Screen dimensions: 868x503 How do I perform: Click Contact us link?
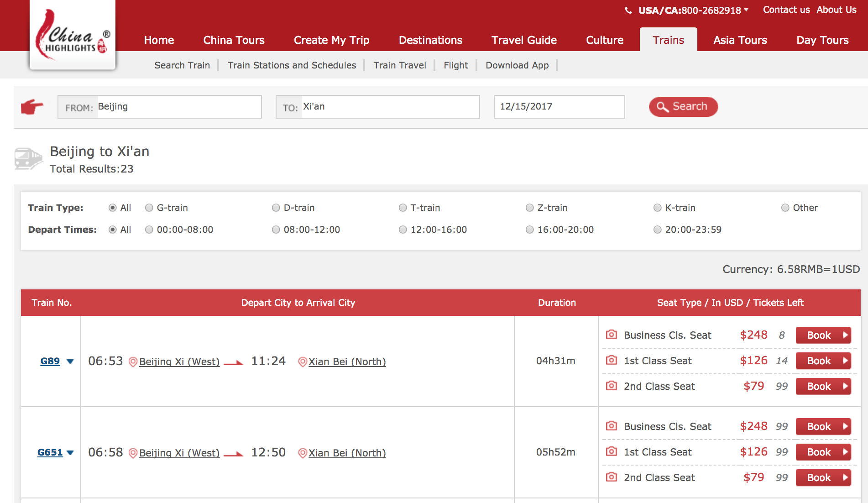coord(786,10)
